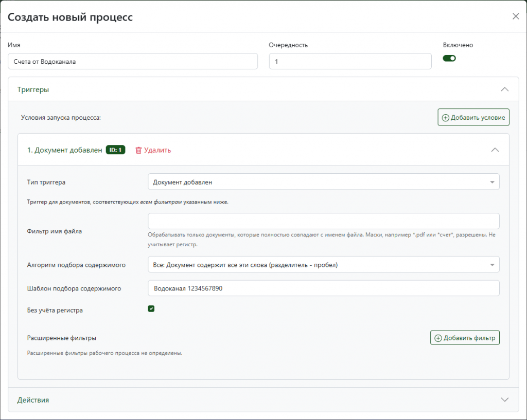Viewport: 527px width, 420px height.
Task: Close the Создать новый процесс dialog
Action: [x=516, y=16]
